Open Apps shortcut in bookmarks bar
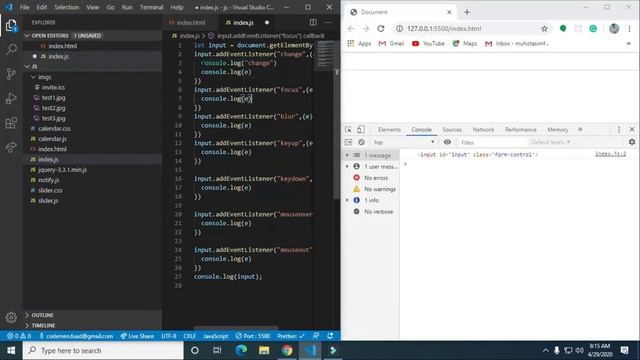The width and height of the screenshot is (640, 360). [x=359, y=43]
